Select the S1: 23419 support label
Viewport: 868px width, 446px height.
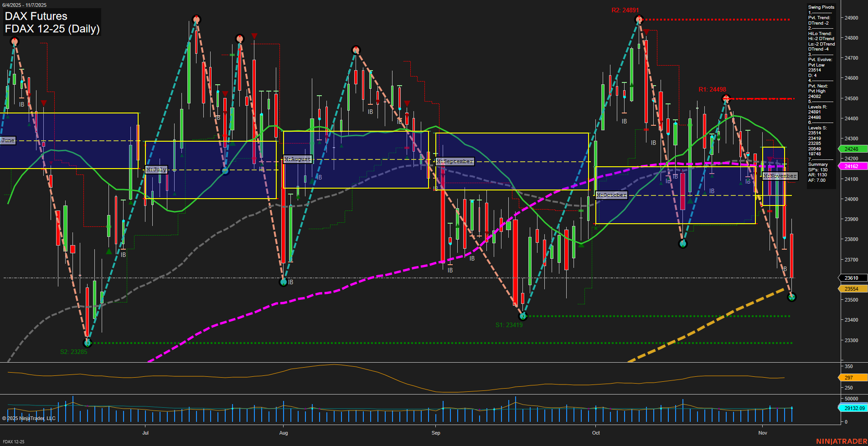point(509,325)
